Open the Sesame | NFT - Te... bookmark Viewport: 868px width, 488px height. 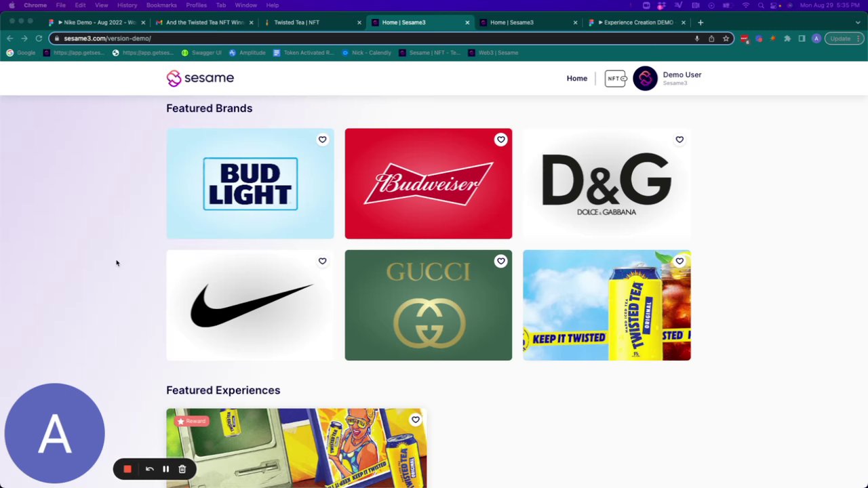point(429,53)
